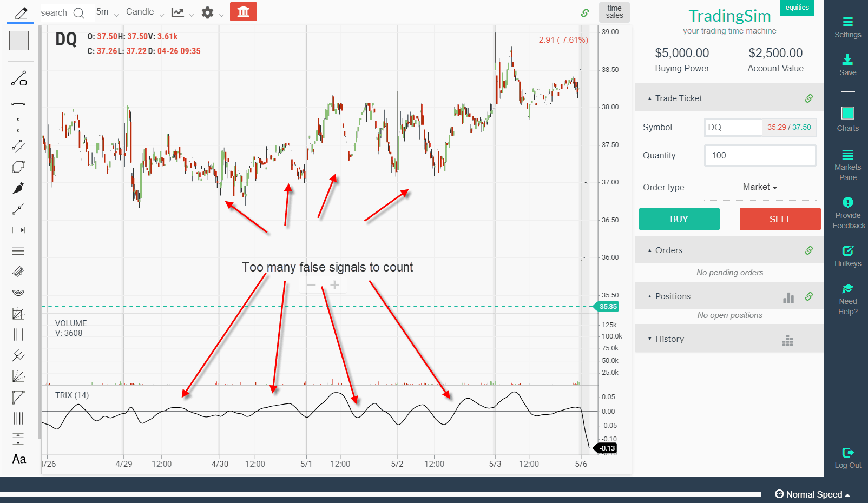The image size is (868, 503).
Task: Open the chart Settings gear
Action: point(208,12)
